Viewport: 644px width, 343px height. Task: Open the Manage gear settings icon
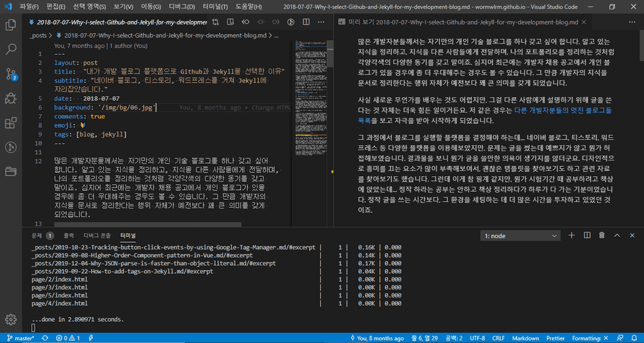(11, 320)
